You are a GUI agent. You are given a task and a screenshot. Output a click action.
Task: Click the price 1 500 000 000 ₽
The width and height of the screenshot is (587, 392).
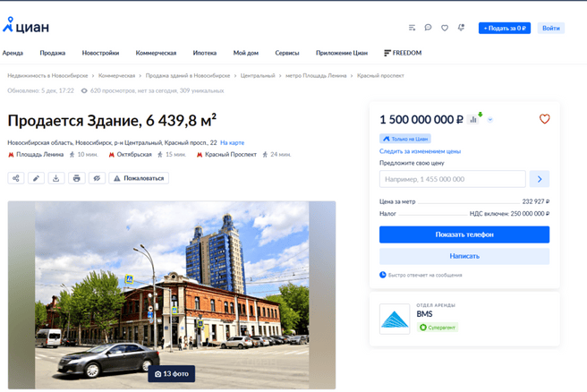click(x=421, y=119)
